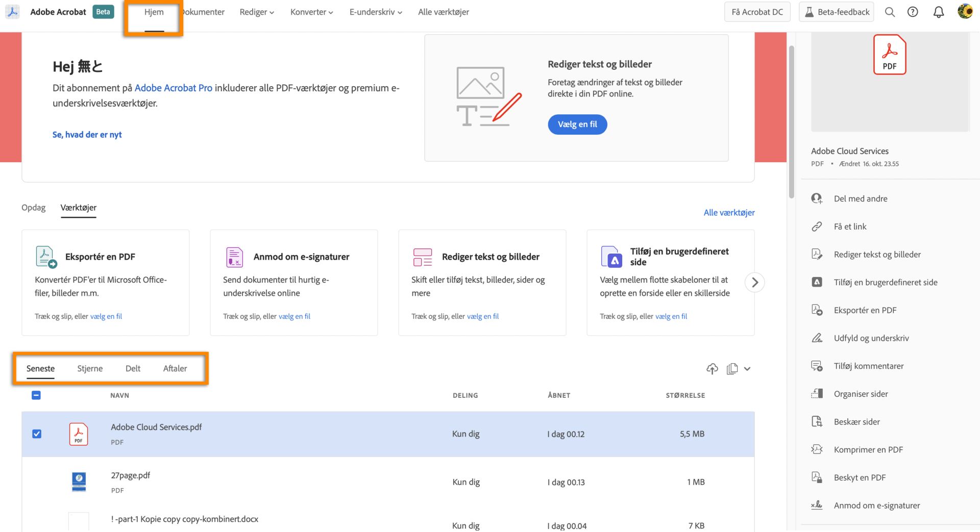Click the blue Vælg en fil button
The width and height of the screenshot is (980, 532).
[x=577, y=124]
